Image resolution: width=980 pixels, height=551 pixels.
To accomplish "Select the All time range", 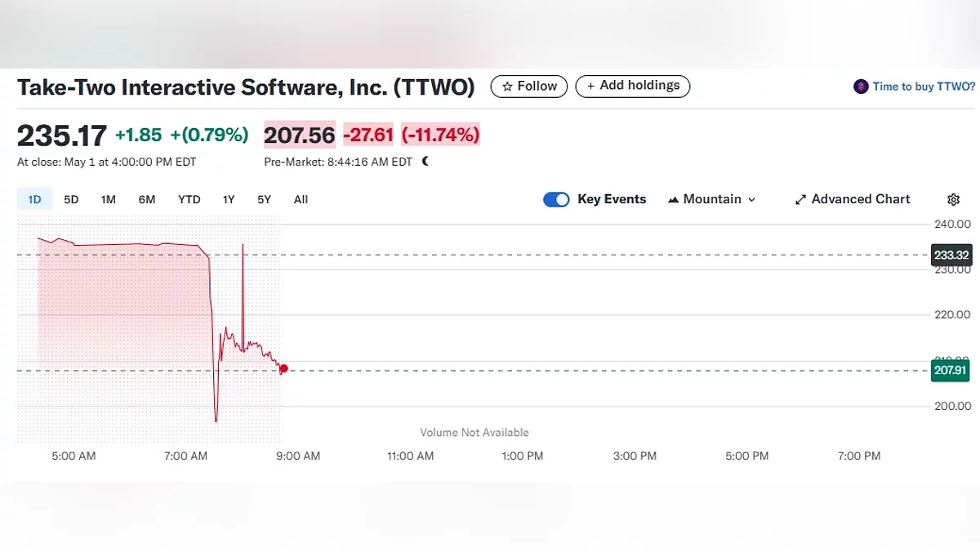I will pos(301,199).
